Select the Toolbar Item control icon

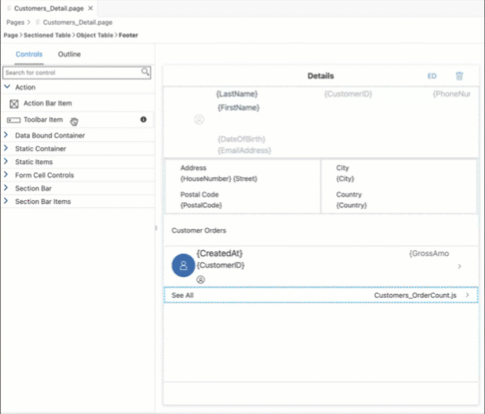[x=14, y=120]
